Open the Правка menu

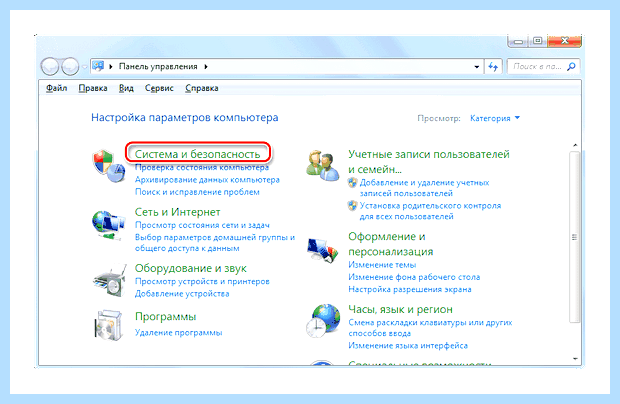93,88
